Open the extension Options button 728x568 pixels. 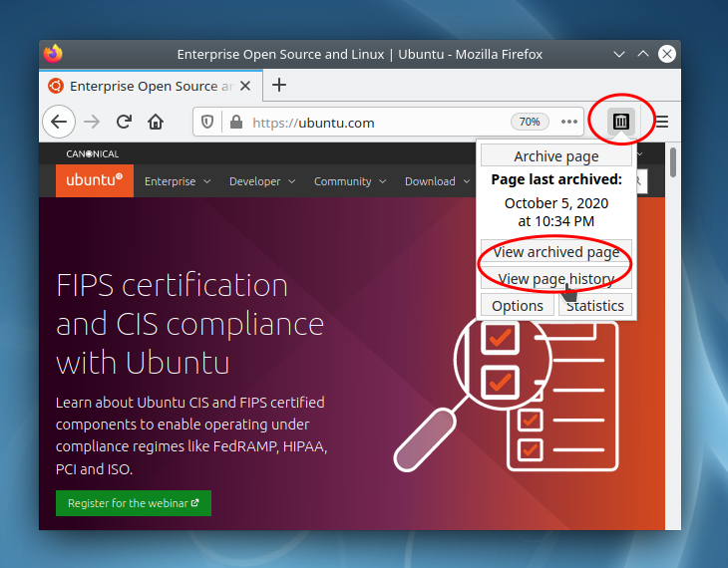[x=518, y=306]
